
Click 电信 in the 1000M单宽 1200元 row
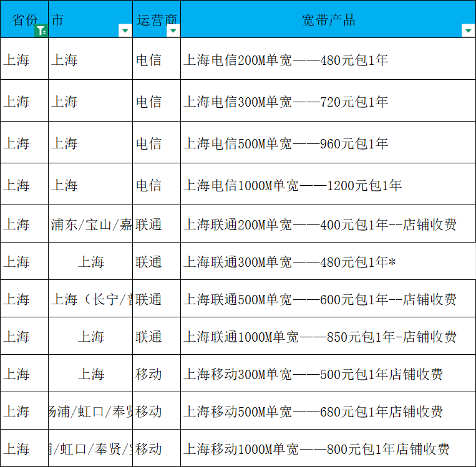click(x=148, y=185)
